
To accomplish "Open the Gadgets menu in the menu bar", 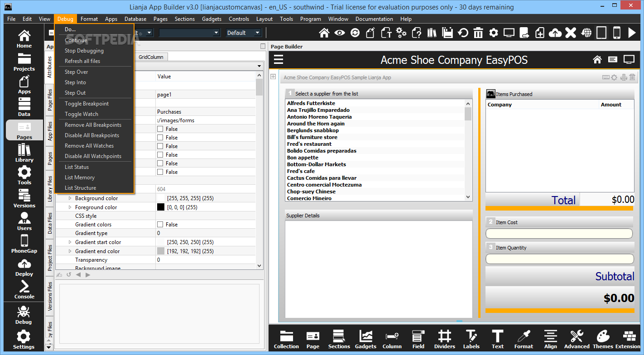I will point(211,19).
